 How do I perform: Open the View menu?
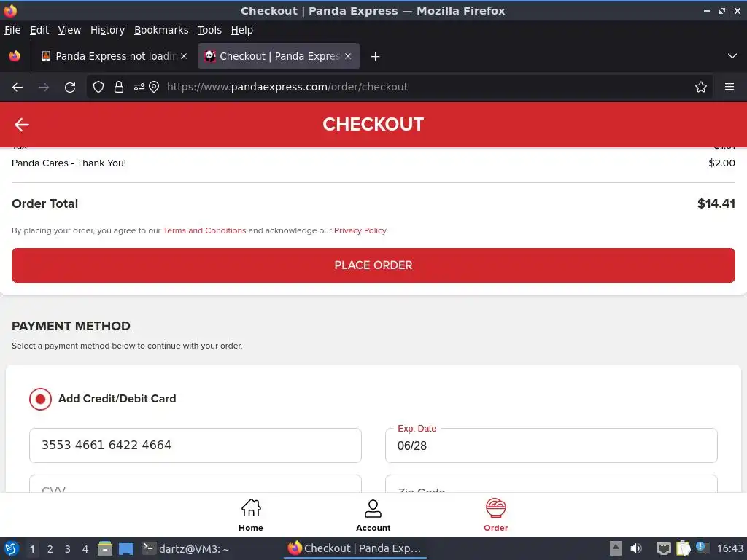(69, 30)
